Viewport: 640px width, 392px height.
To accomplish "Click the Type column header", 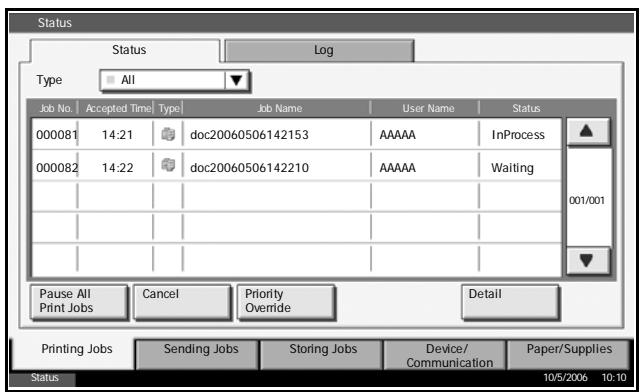I will click(169, 109).
